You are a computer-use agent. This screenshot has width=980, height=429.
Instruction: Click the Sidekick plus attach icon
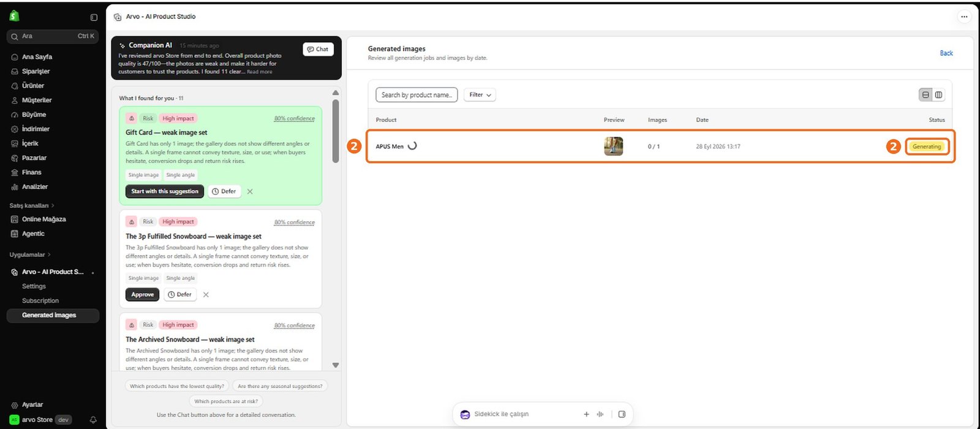[x=586, y=414]
